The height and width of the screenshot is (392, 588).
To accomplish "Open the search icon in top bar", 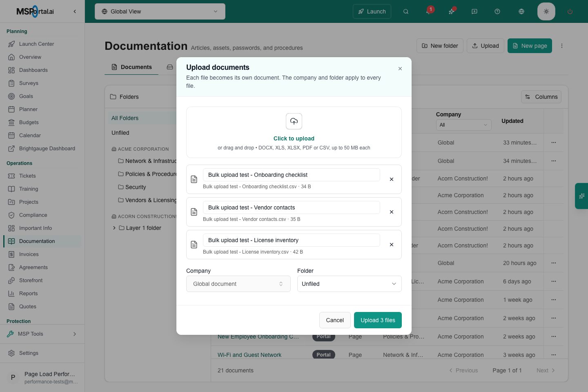I will (406, 11).
